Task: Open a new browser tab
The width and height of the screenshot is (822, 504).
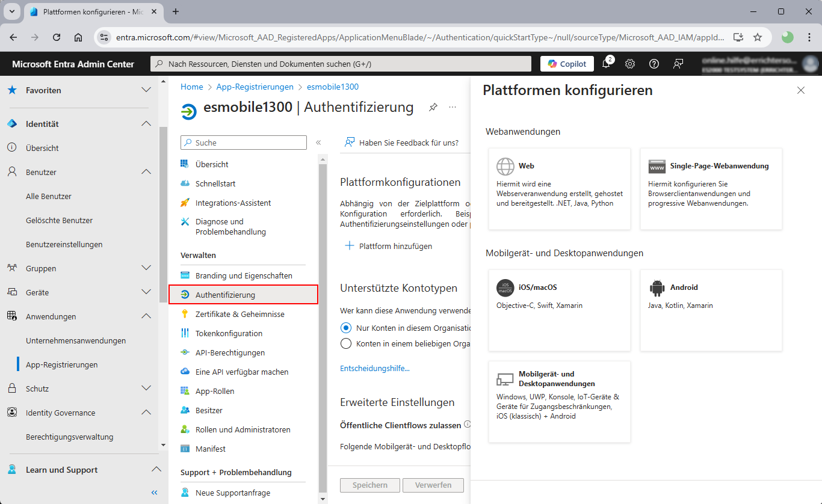Action: [x=176, y=11]
